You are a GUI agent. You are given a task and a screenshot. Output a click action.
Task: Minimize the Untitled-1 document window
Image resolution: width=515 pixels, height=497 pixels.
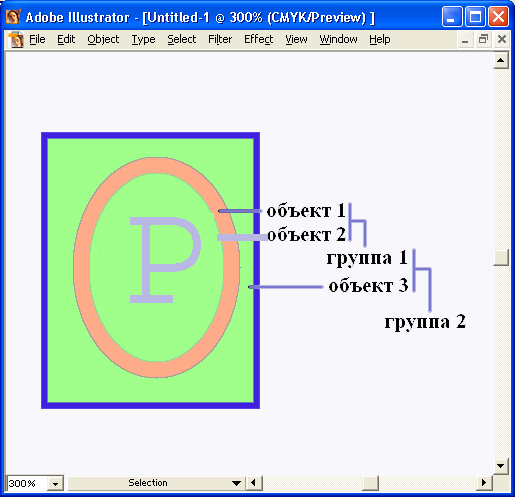click(x=465, y=40)
